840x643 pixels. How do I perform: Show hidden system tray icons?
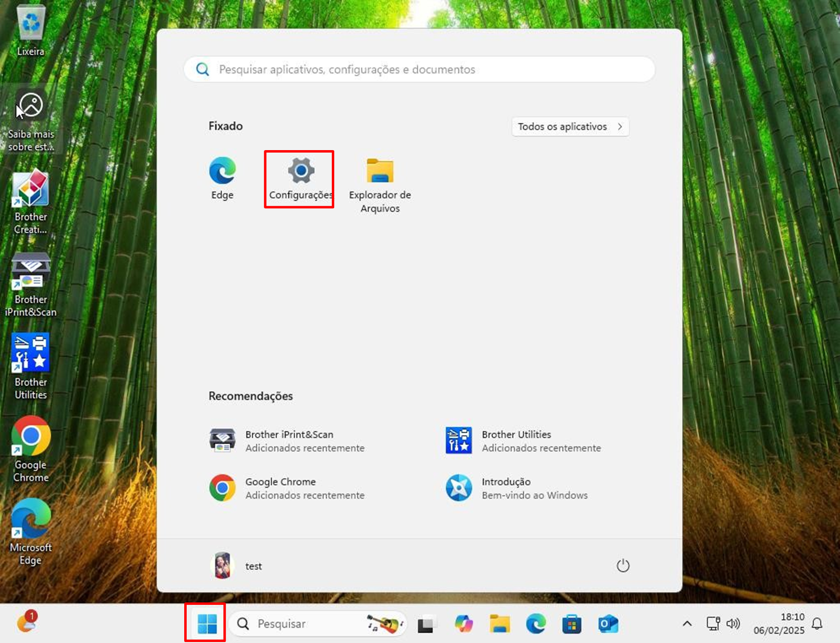click(687, 624)
